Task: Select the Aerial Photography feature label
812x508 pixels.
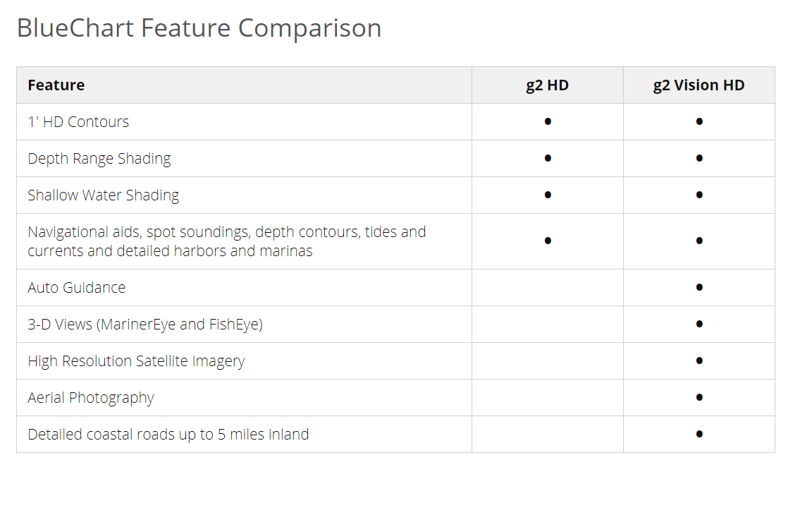Action: point(91,398)
